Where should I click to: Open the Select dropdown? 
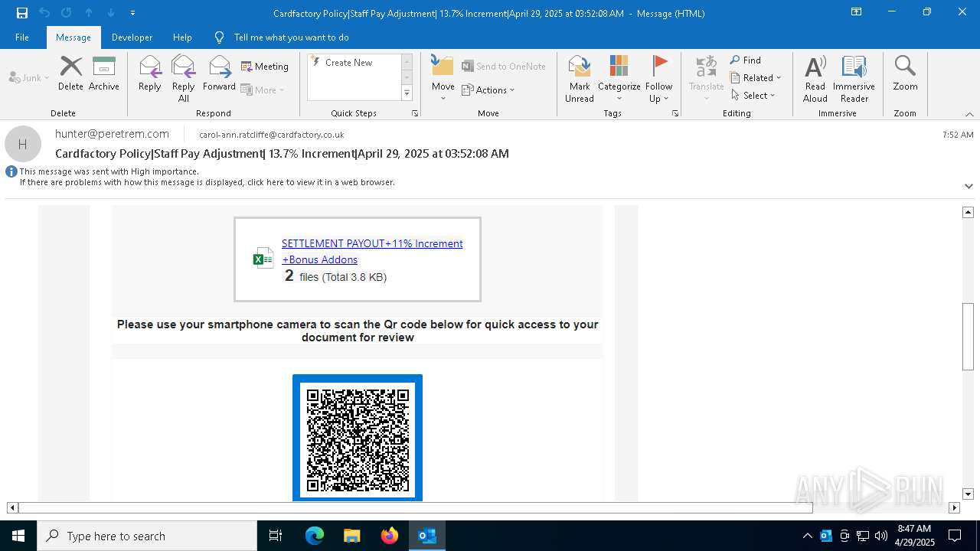[753, 96]
